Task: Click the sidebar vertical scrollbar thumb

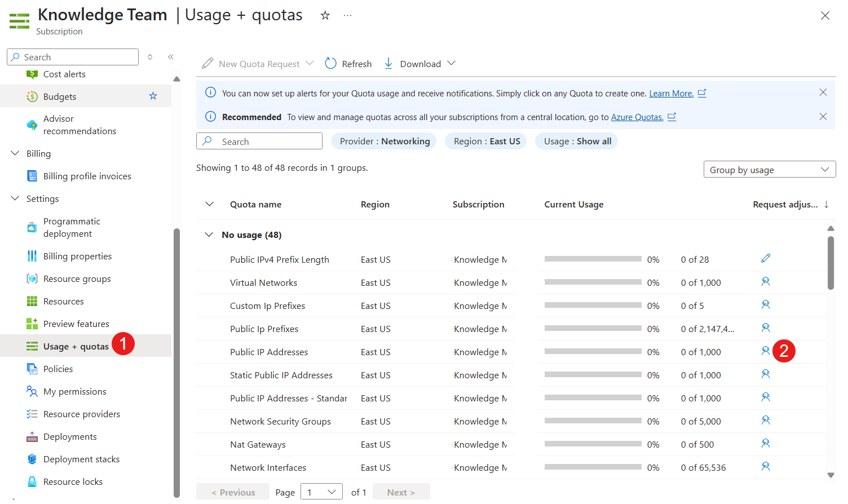Action: (x=176, y=362)
